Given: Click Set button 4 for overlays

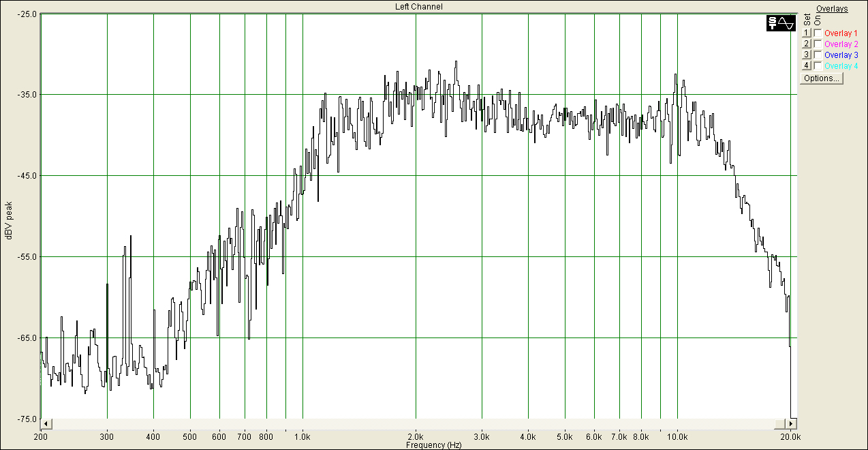Looking at the screenshot, I should pyautogui.click(x=806, y=65).
